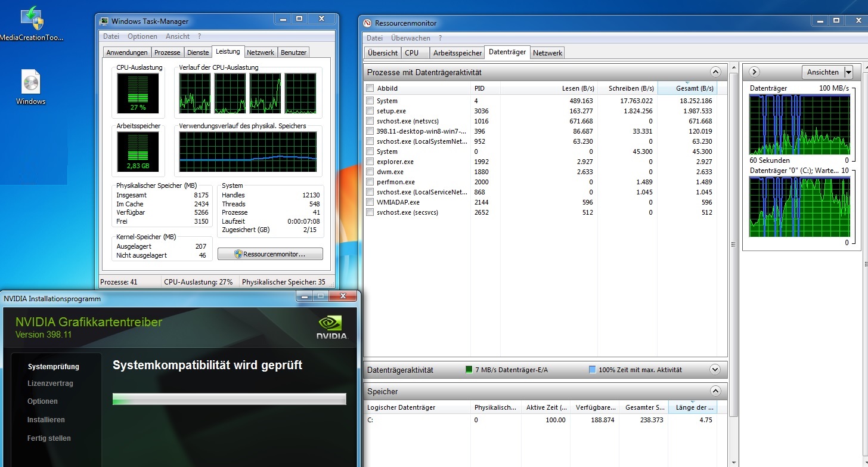The image size is (868, 467).
Task: Select the Windows disc image desktop icon
Action: [31, 87]
